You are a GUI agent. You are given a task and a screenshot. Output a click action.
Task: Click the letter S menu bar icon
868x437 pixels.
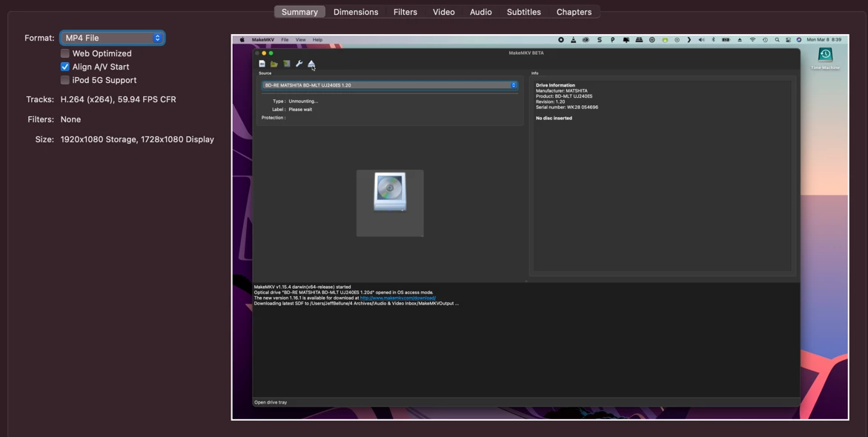click(x=600, y=40)
